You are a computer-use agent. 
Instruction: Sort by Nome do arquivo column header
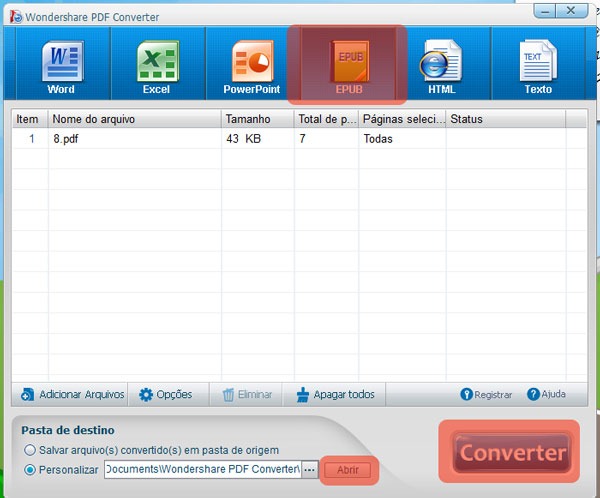pos(134,119)
